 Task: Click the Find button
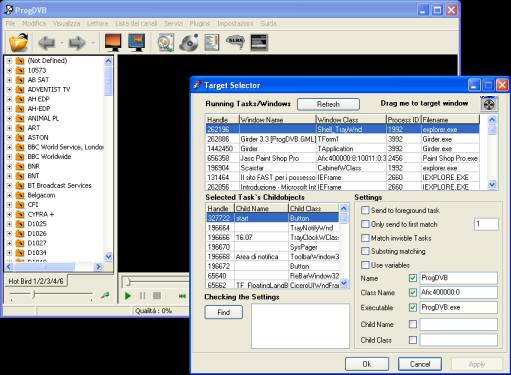223,312
